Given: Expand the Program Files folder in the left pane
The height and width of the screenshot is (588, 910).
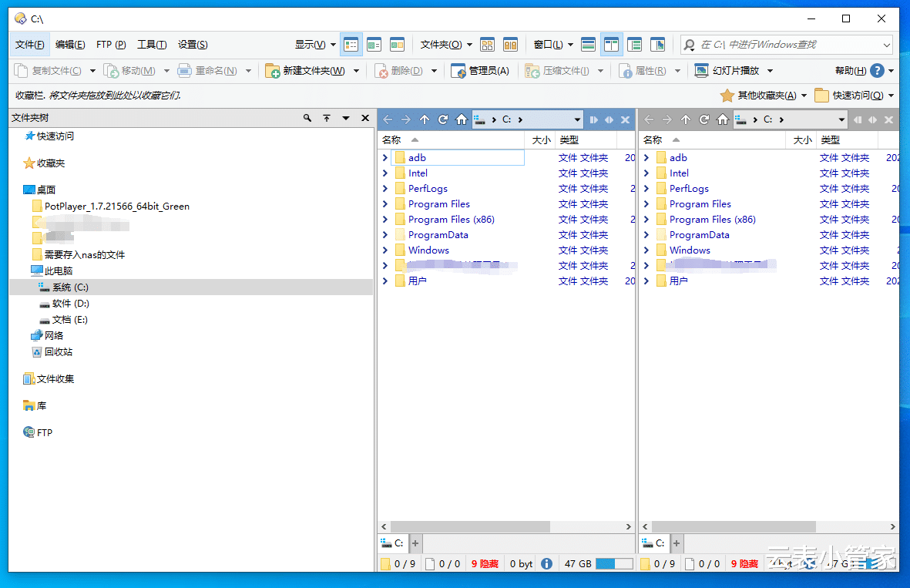Looking at the screenshot, I should click(385, 204).
